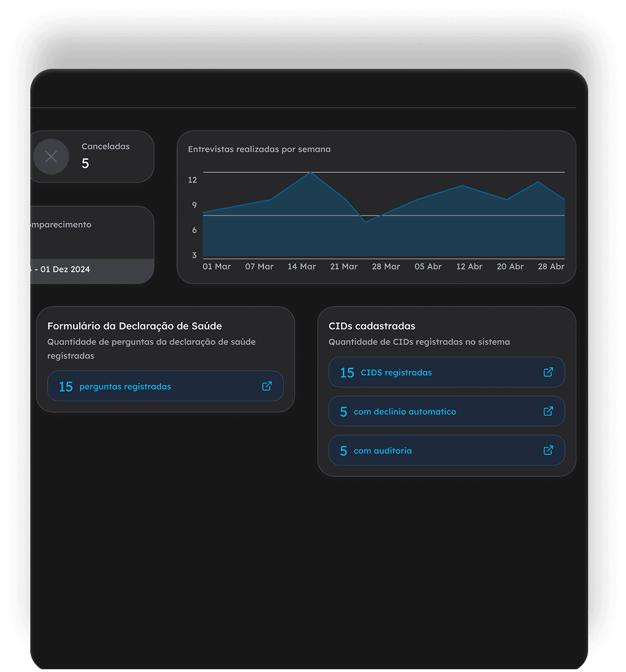Click the '12 Abr' axis label
The width and height of the screenshot is (626, 672).
click(x=469, y=266)
